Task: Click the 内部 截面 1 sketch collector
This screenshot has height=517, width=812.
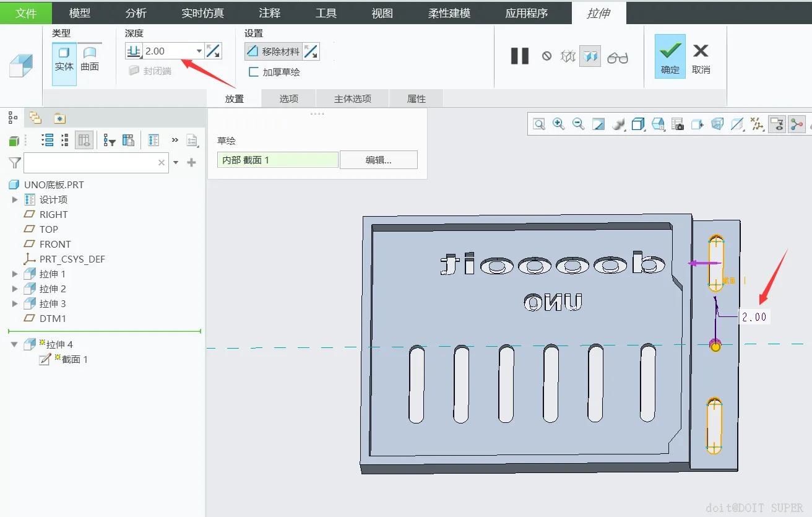Action: [x=278, y=160]
